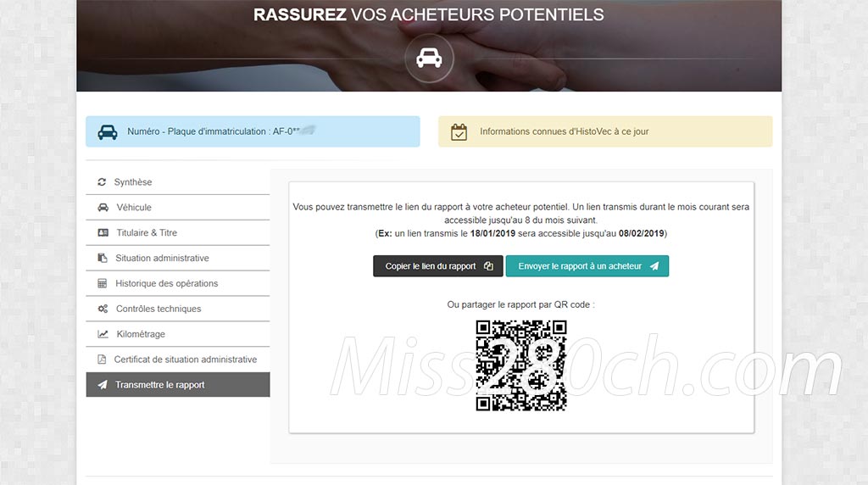Click the car icon beside plate number

pyautogui.click(x=108, y=131)
